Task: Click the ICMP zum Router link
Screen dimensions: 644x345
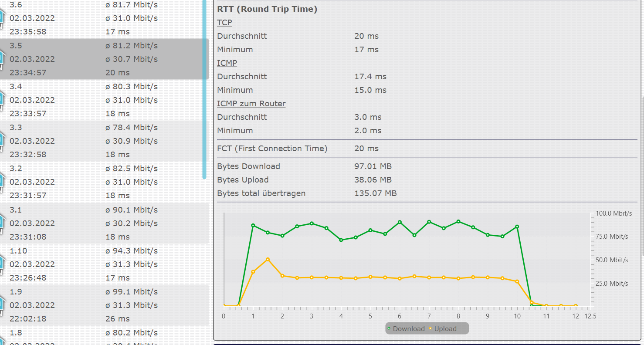Action: [251, 104]
